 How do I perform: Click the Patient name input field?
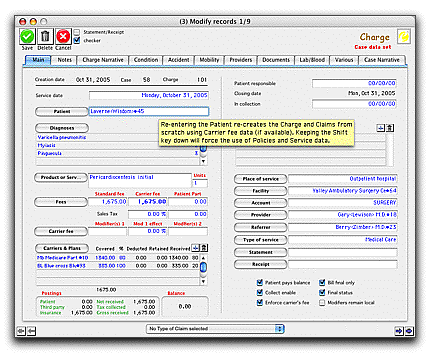(x=149, y=111)
